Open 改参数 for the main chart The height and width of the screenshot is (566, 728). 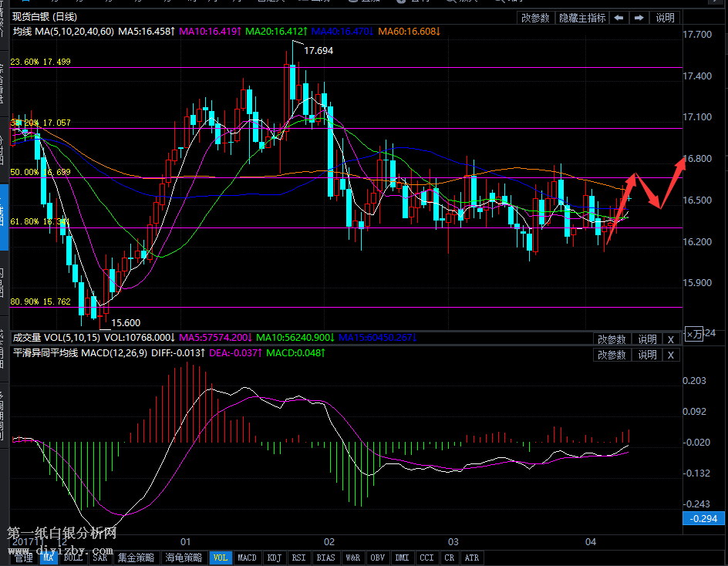535,18
